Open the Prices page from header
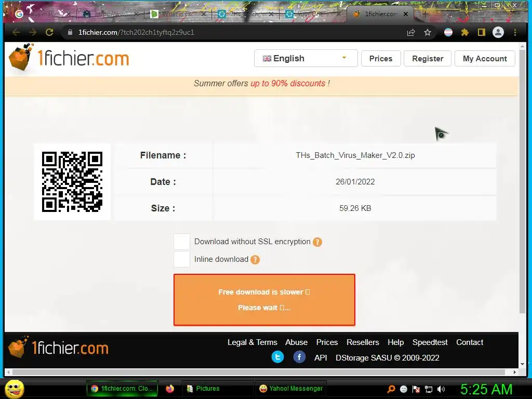Screen dimensions: 532x399 pyautogui.click(x=381, y=58)
